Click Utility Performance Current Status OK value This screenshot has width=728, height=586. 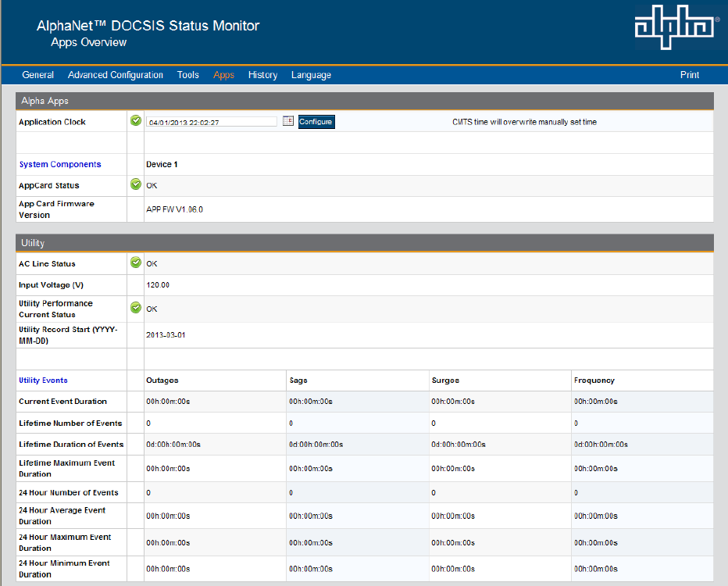[152, 309]
